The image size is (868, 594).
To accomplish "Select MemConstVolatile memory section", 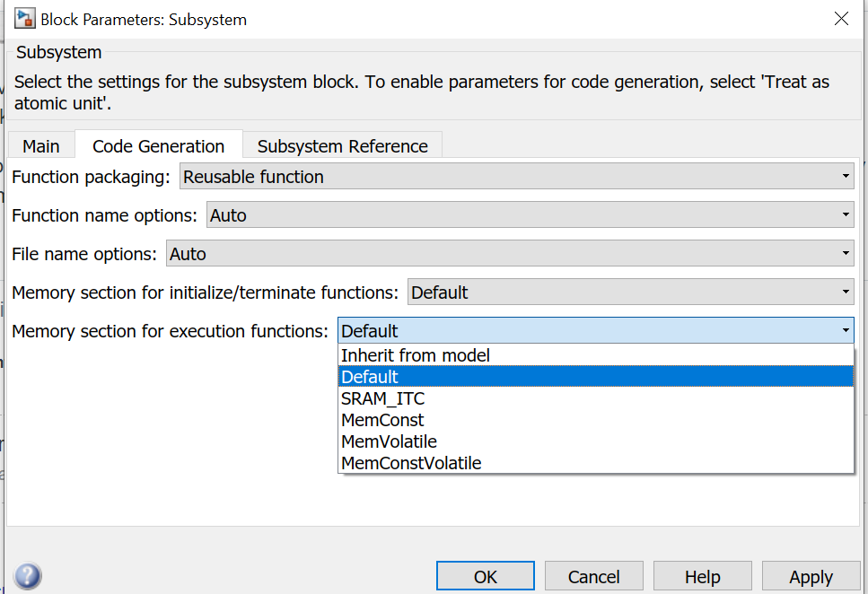I will coord(411,463).
